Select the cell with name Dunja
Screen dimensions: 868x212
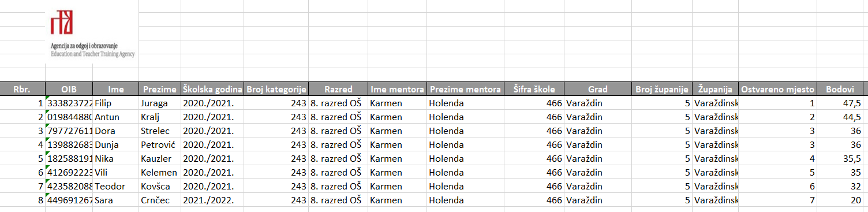(x=115, y=145)
